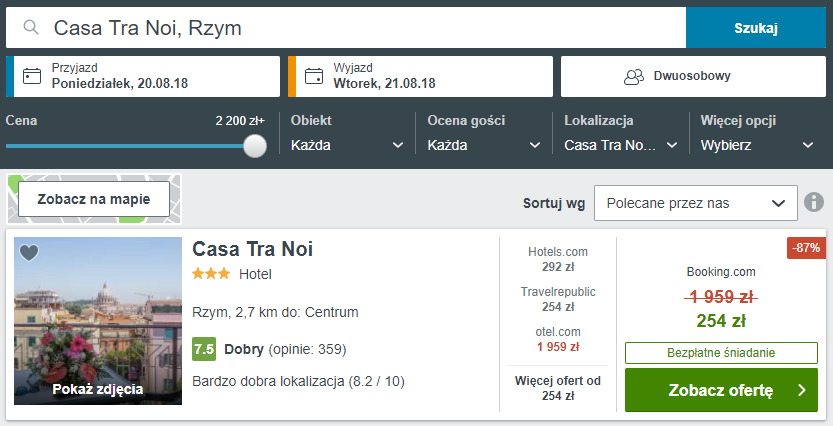Viewport: 833px width, 426px height.
Task: Click the check-out calendar icon
Action: [x=314, y=76]
